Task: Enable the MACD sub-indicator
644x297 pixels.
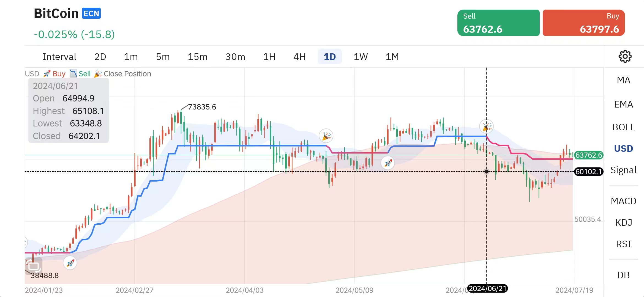Action: (623, 201)
